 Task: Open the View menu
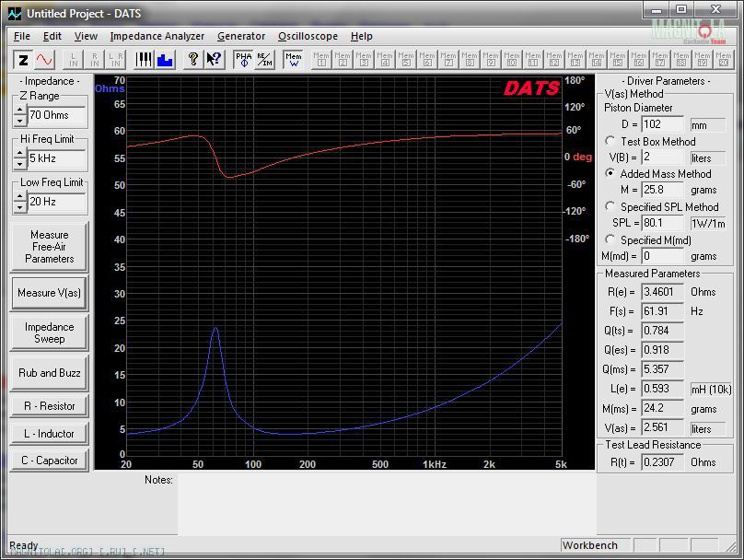tap(86, 36)
